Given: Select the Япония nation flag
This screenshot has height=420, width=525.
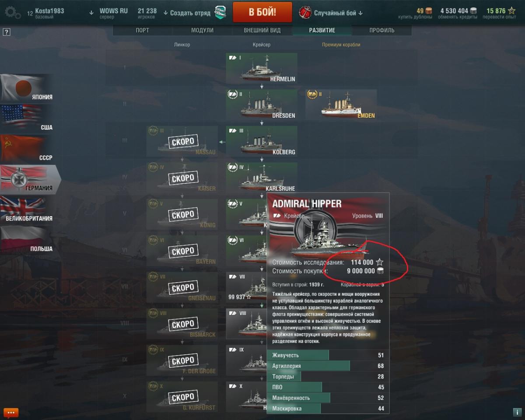Looking at the screenshot, I should point(27,88).
